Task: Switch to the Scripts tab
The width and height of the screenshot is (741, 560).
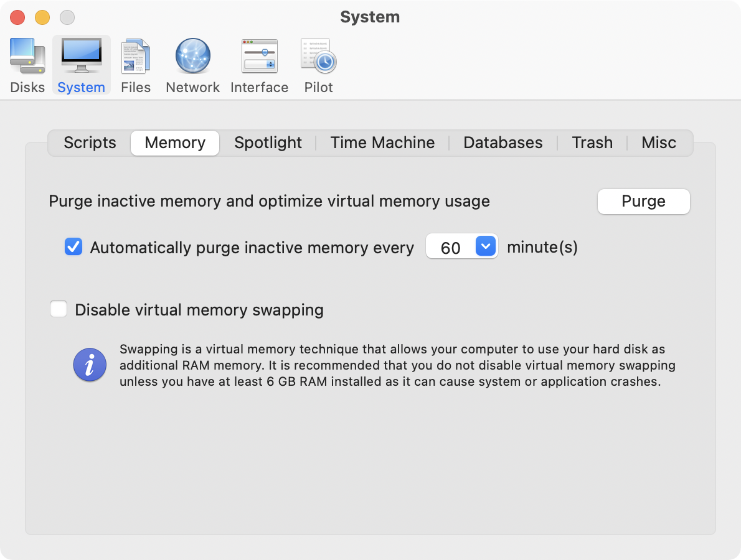Action: click(90, 142)
